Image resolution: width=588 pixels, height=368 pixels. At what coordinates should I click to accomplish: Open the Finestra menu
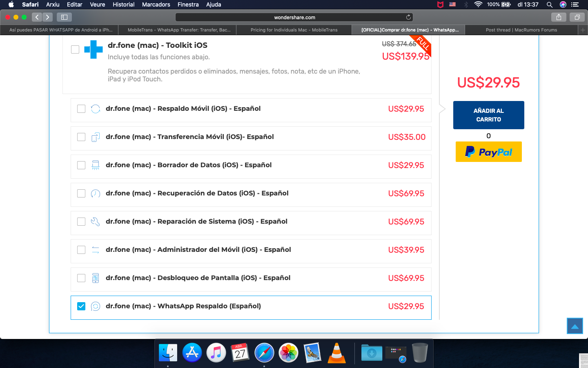pos(188,4)
